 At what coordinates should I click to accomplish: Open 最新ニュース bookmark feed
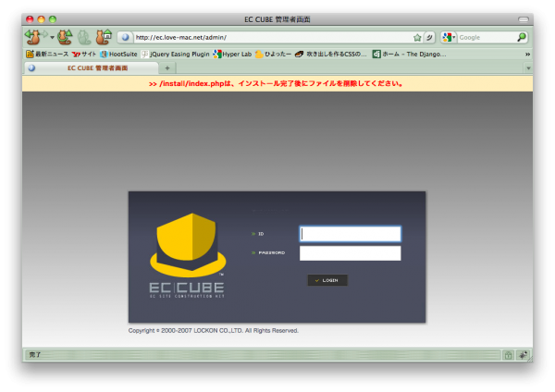point(47,55)
